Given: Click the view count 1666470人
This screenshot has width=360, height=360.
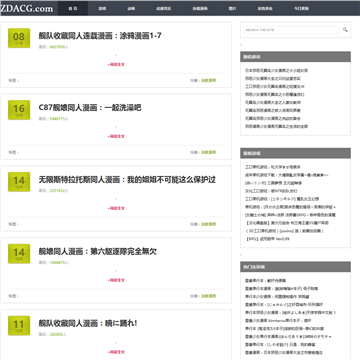Looking at the screenshot, I should (59, 263).
